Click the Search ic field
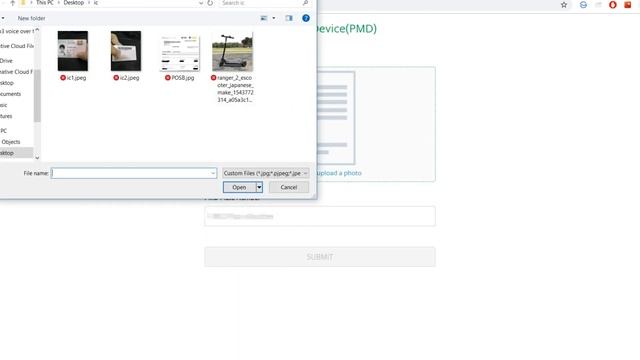 tap(261, 3)
